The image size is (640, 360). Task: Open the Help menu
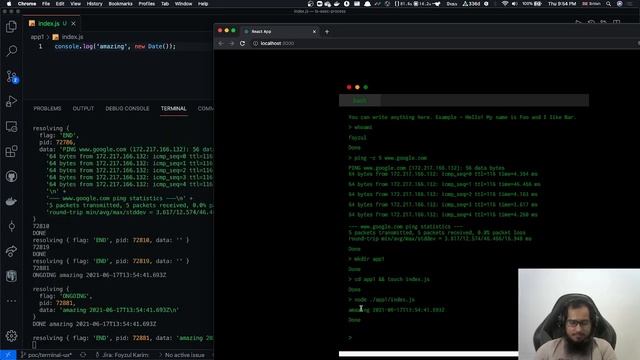[x=203, y=4]
